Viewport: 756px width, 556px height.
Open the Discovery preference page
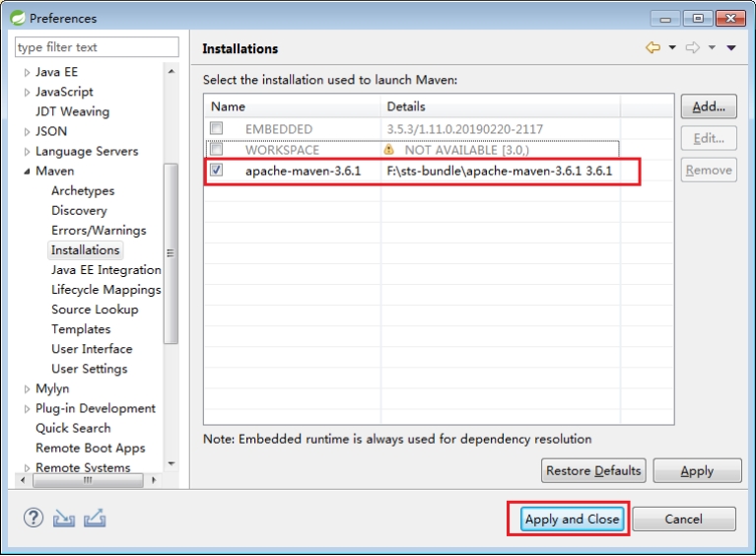[x=79, y=210]
